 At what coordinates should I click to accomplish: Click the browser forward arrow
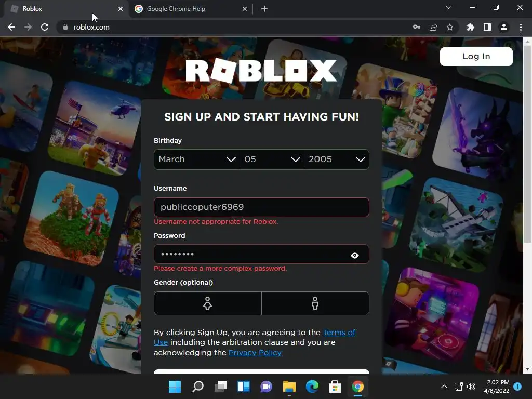28,27
